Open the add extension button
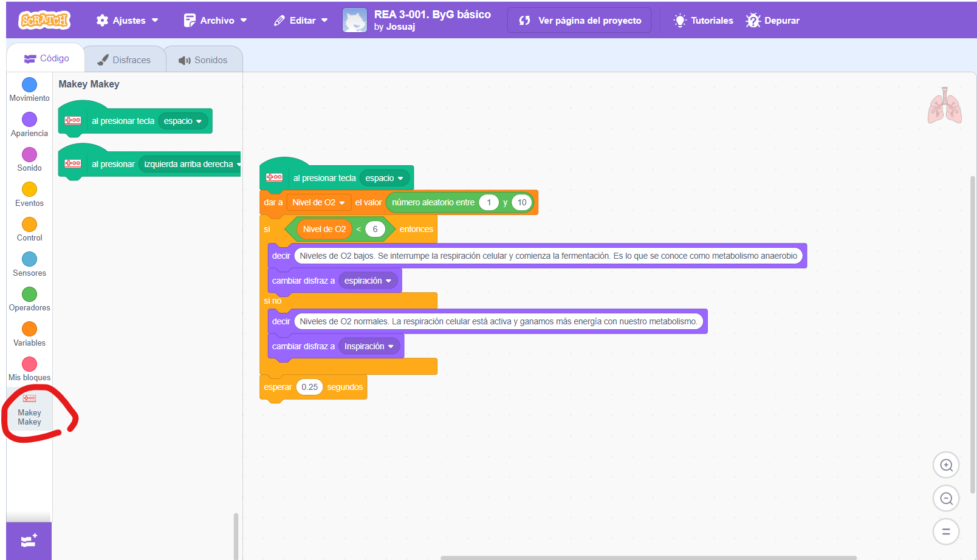Viewport: 977px width, 560px height. click(29, 541)
